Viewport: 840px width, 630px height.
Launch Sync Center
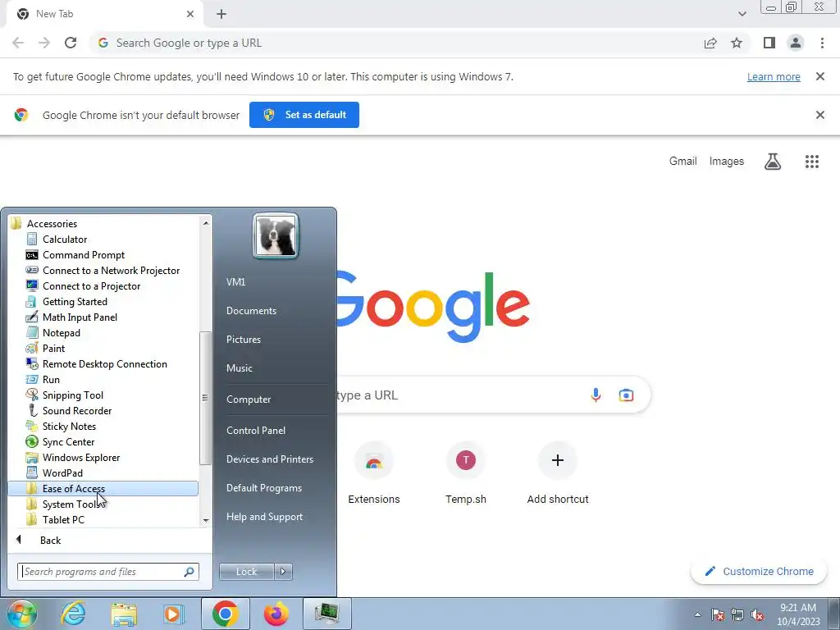[x=68, y=441]
